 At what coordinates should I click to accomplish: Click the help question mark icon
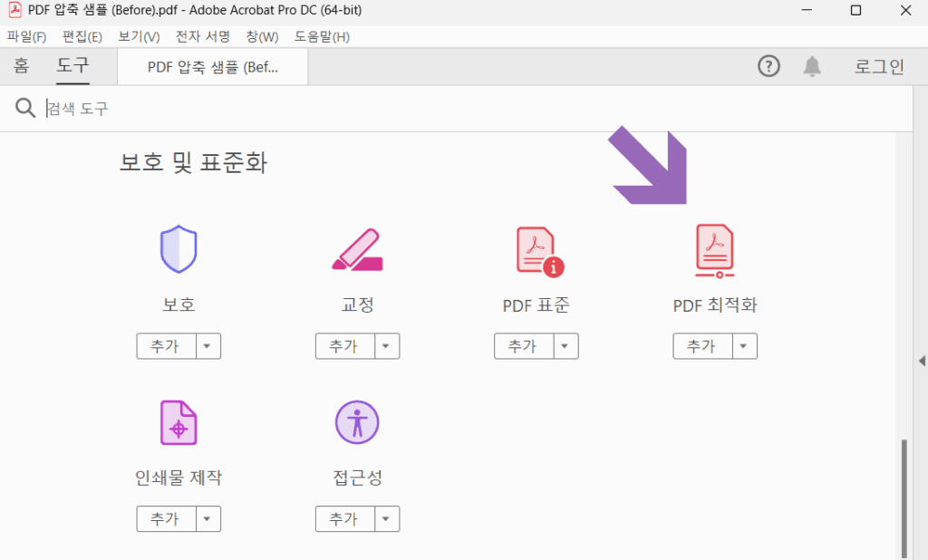point(768,66)
